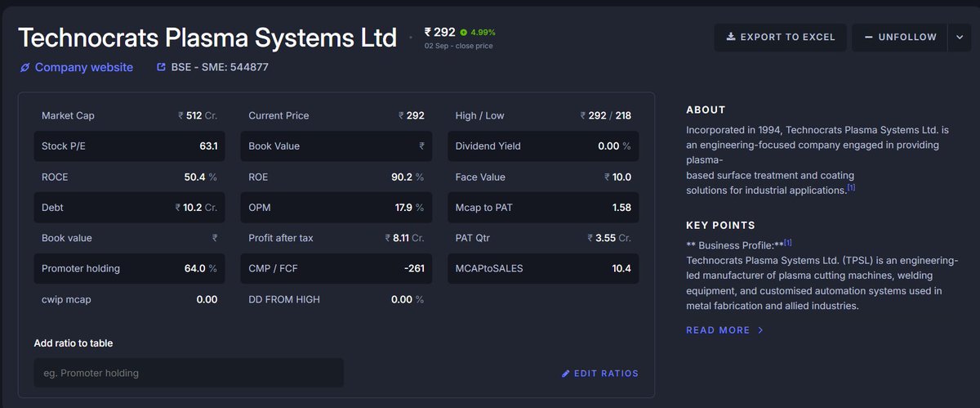Image resolution: width=980 pixels, height=408 pixels.
Task: Click the Unfollow button
Action: coord(899,37)
